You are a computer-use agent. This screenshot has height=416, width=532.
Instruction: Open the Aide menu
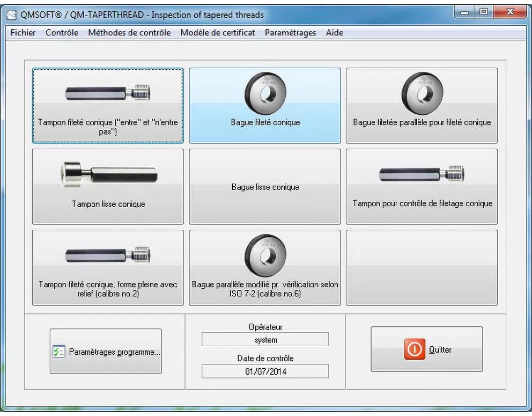(x=335, y=33)
